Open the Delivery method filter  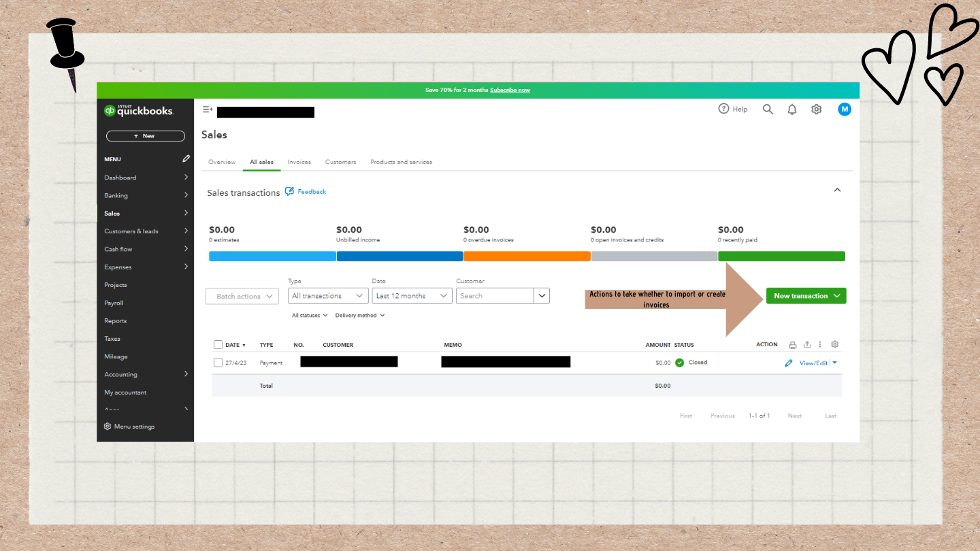coord(360,315)
